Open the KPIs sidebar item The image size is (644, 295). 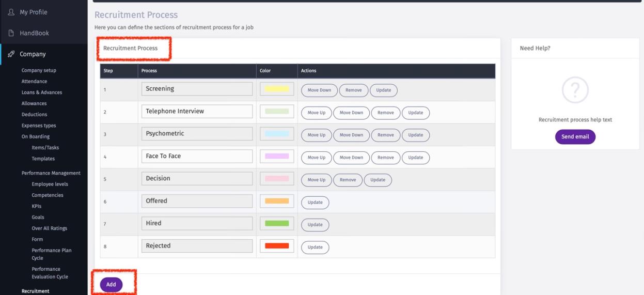(x=36, y=206)
